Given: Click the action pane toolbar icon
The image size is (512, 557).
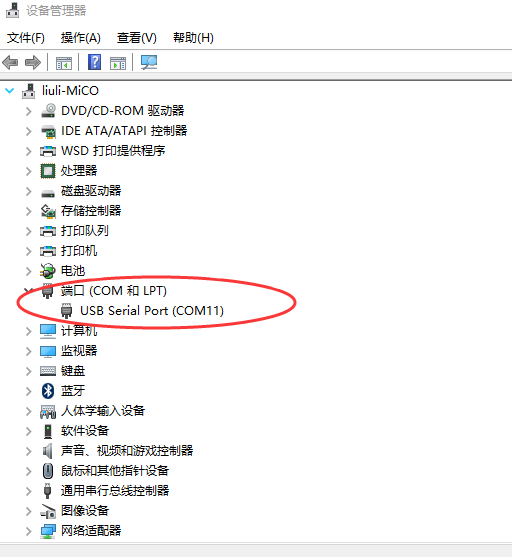Looking at the screenshot, I should (118, 63).
